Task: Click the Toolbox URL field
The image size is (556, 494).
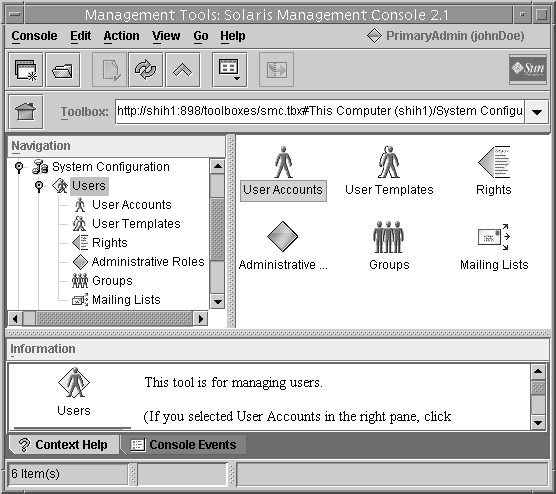Action: click(320, 112)
